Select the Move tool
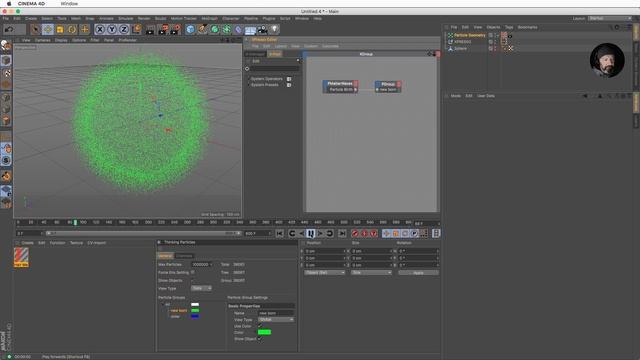This screenshot has height=360, width=640. pyautogui.click(x=48, y=29)
